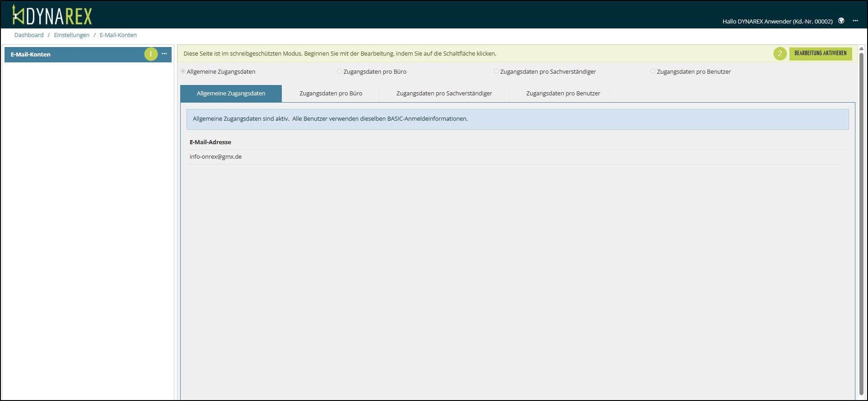Select the Allgemeine Zugangsdaten radio button
The image size is (868, 401).
click(x=183, y=71)
